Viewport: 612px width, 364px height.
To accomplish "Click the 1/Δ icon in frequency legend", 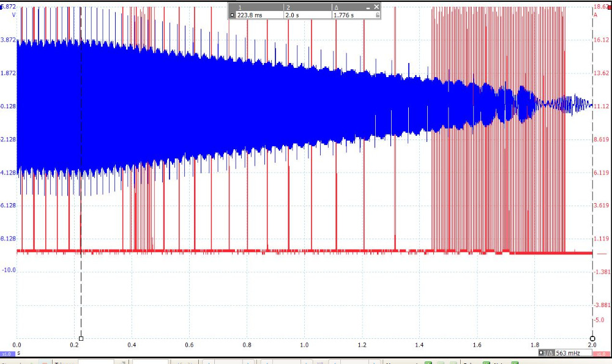I will (x=550, y=354).
